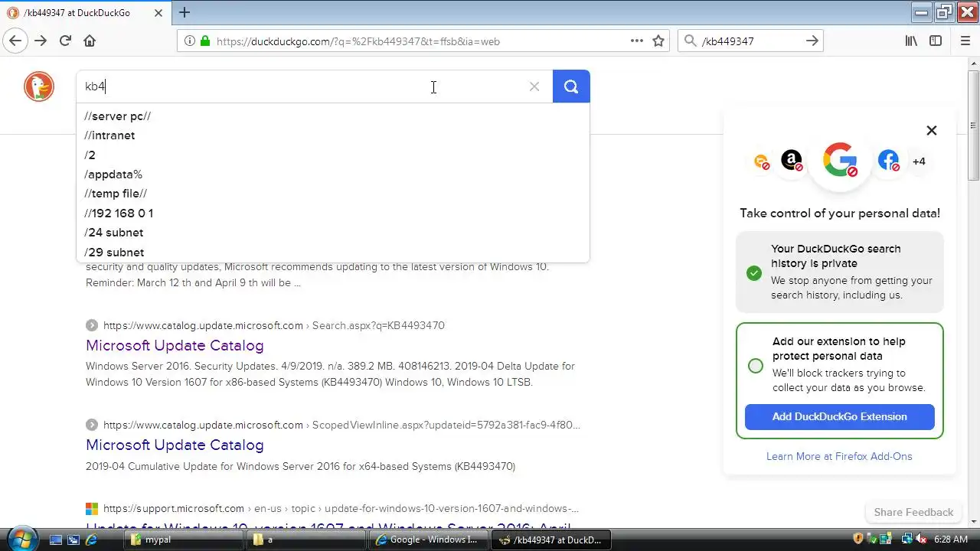This screenshot has width=980, height=551.
Task: Choose the "/appdata%" suggestion
Action: click(x=113, y=174)
